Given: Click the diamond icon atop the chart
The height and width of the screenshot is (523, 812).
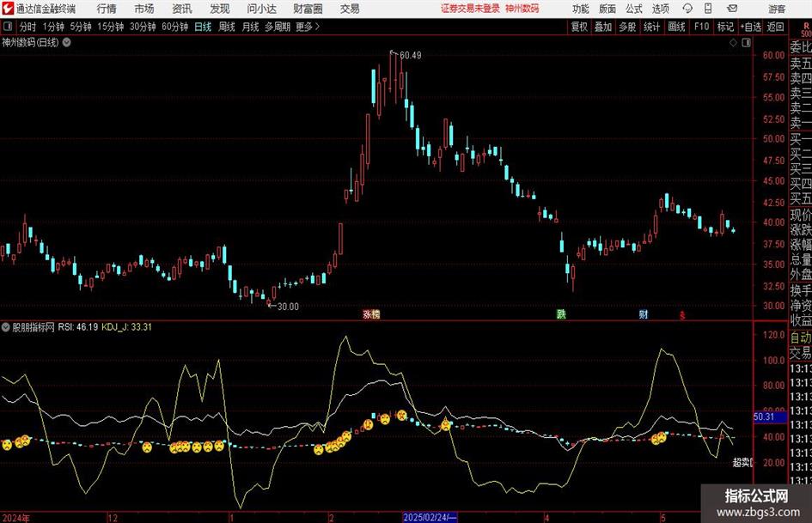Looking at the screenshot, I should [x=733, y=43].
